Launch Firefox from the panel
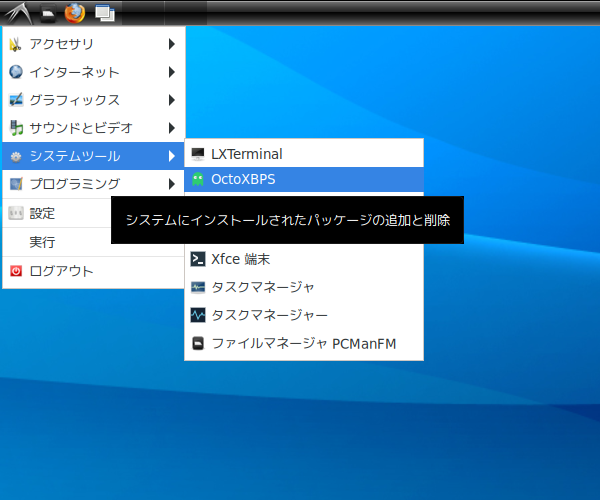 [x=75, y=13]
